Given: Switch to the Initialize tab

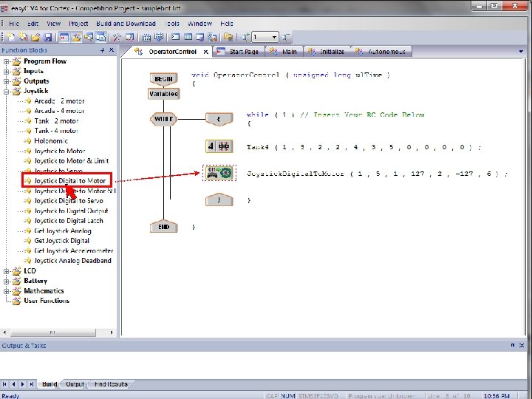Looking at the screenshot, I should tap(327, 52).
